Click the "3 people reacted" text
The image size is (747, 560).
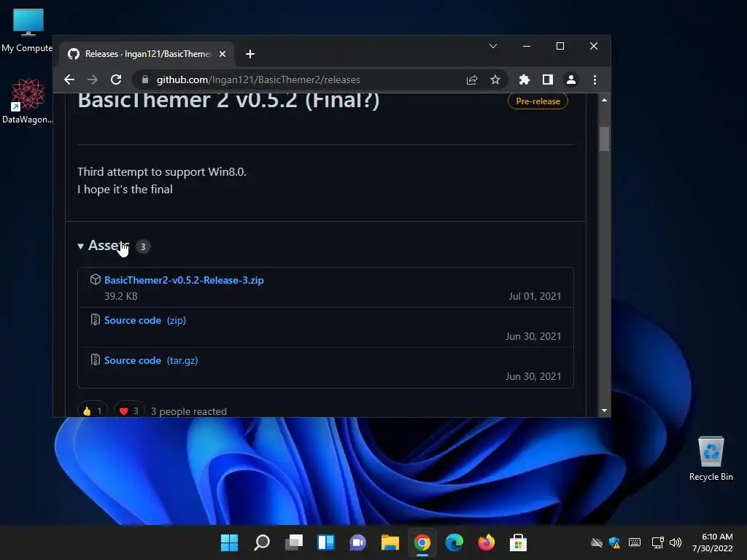pyautogui.click(x=189, y=411)
